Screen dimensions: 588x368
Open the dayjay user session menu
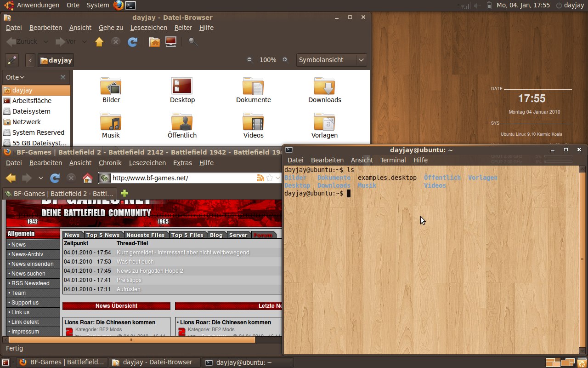(x=570, y=6)
